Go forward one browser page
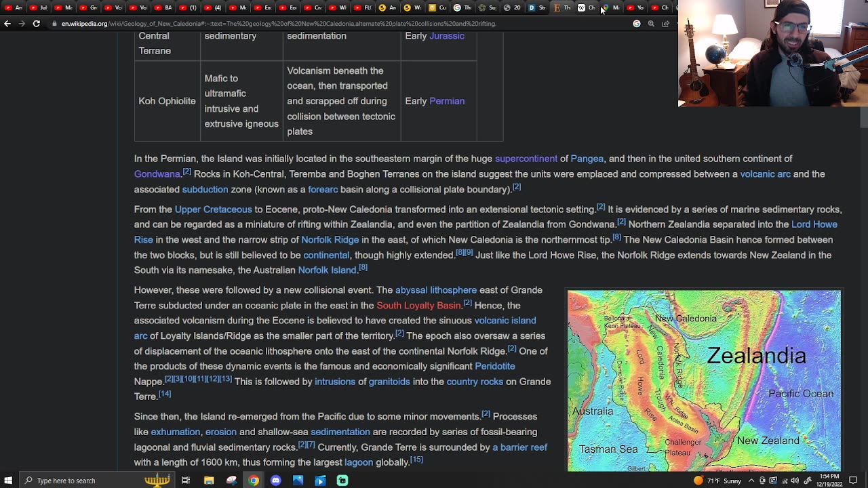Viewport: 868px width, 488px height. click(22, 24)
